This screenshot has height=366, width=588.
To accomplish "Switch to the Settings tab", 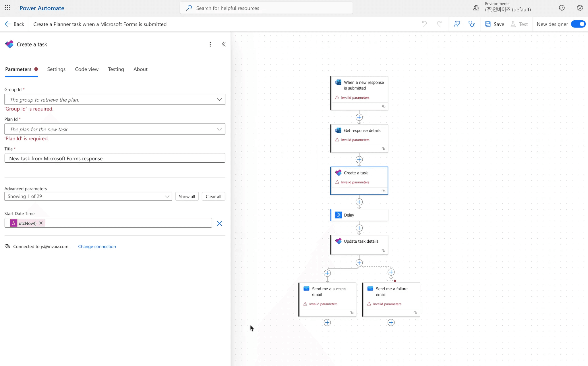I will click(x=56, y=69).
